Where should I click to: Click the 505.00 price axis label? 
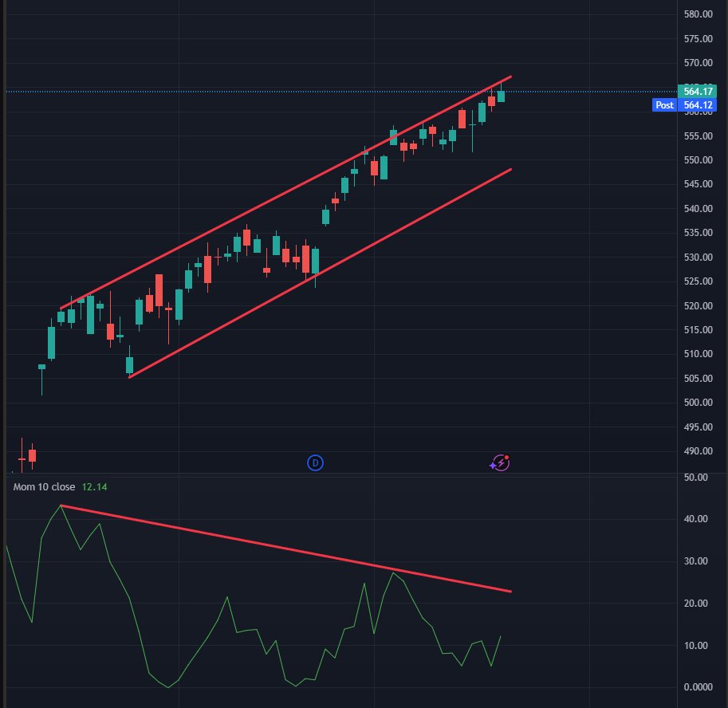[x=698, y=379]
